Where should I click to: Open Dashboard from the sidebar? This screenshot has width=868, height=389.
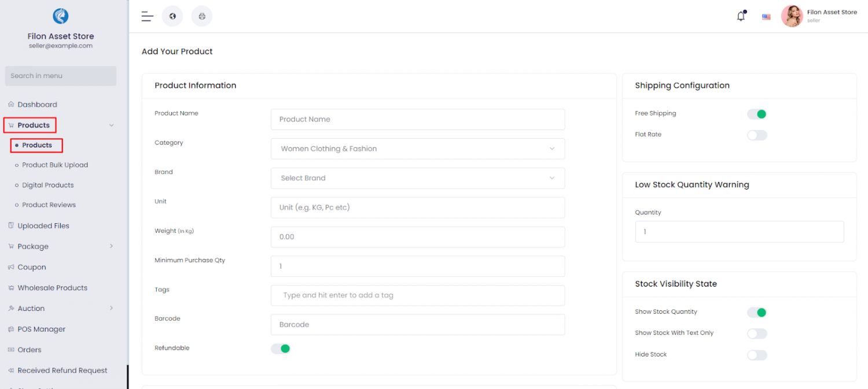[x=38, y=104]
